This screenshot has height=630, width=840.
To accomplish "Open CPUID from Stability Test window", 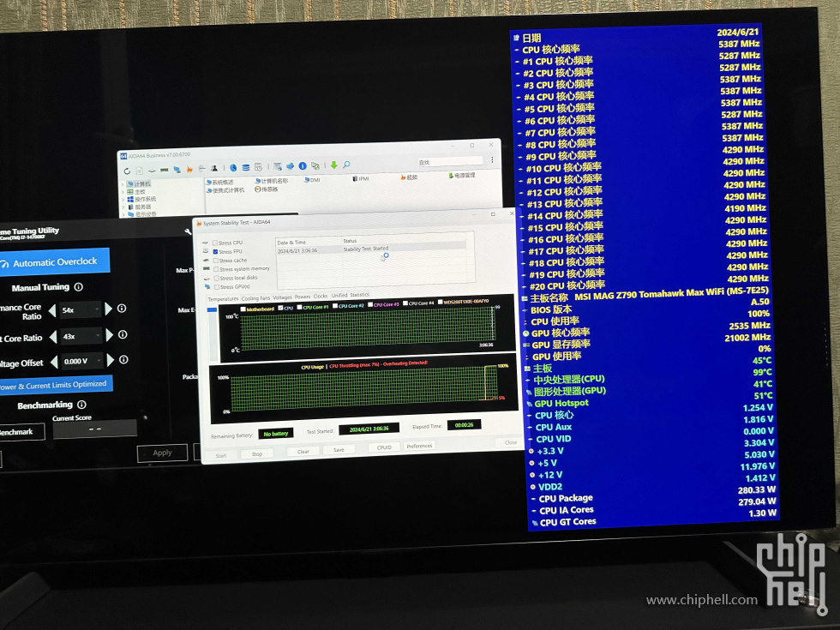I will (x=384, y=447).
